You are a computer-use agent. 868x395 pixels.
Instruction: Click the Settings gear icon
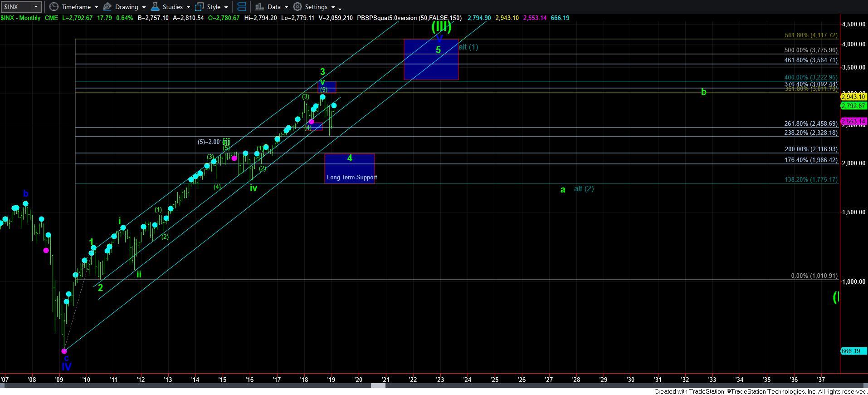(297, 7)
